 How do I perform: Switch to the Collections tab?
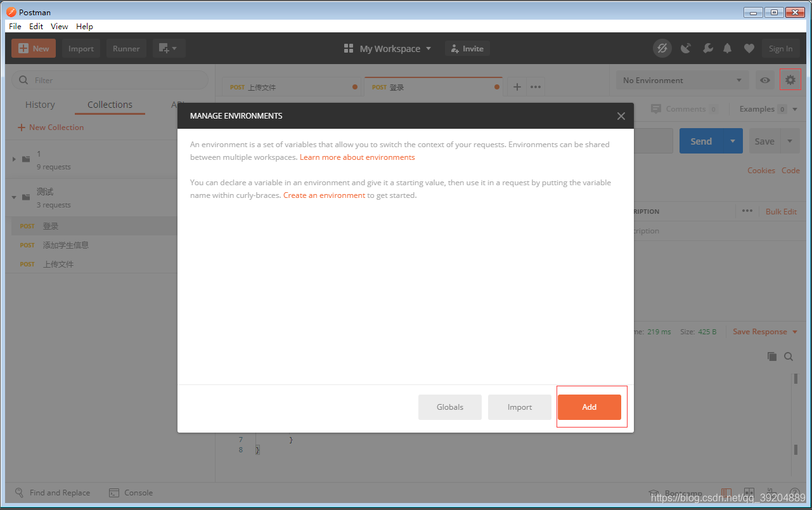point(110,105)
